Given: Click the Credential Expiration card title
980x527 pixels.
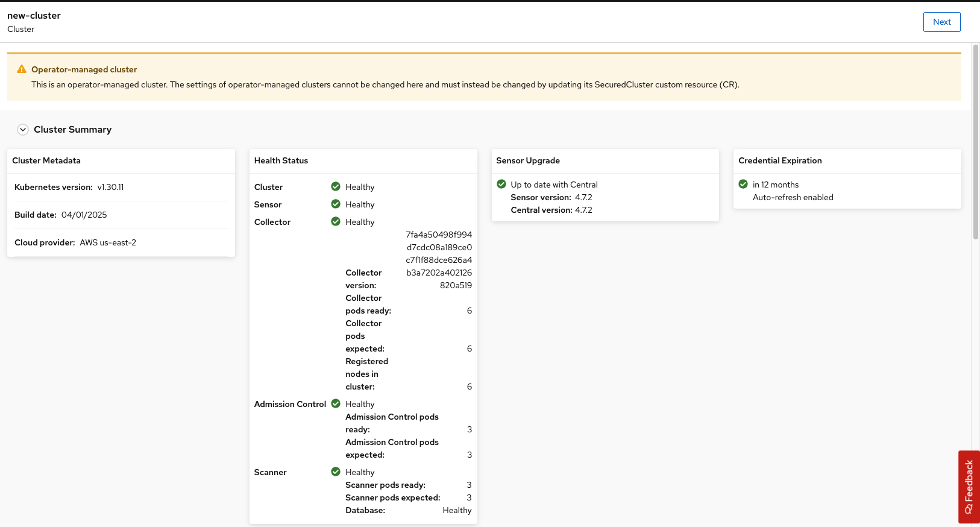Looking at the screenshot, I should point(780,160).
